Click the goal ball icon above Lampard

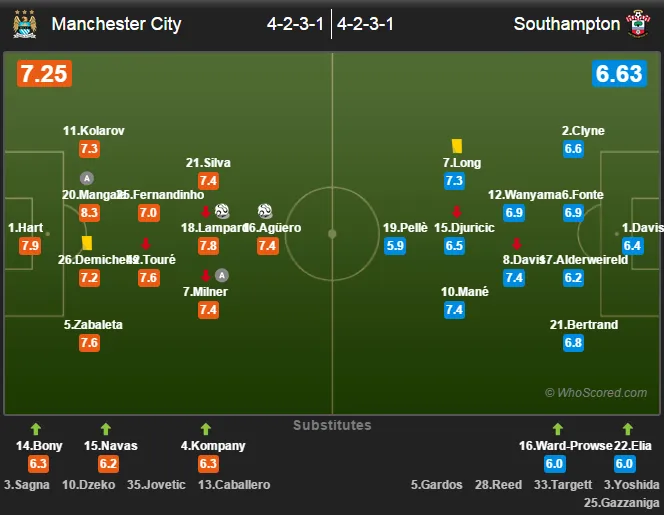coord(222,210)
